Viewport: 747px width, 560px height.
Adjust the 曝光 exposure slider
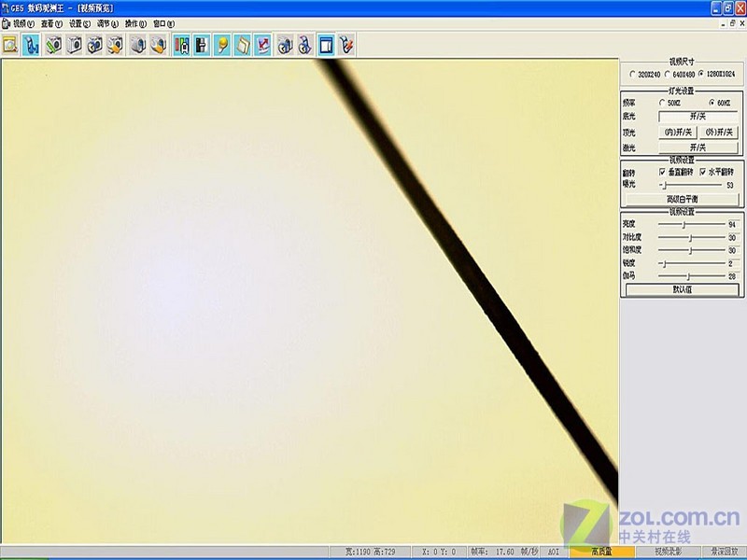[691, 185]
